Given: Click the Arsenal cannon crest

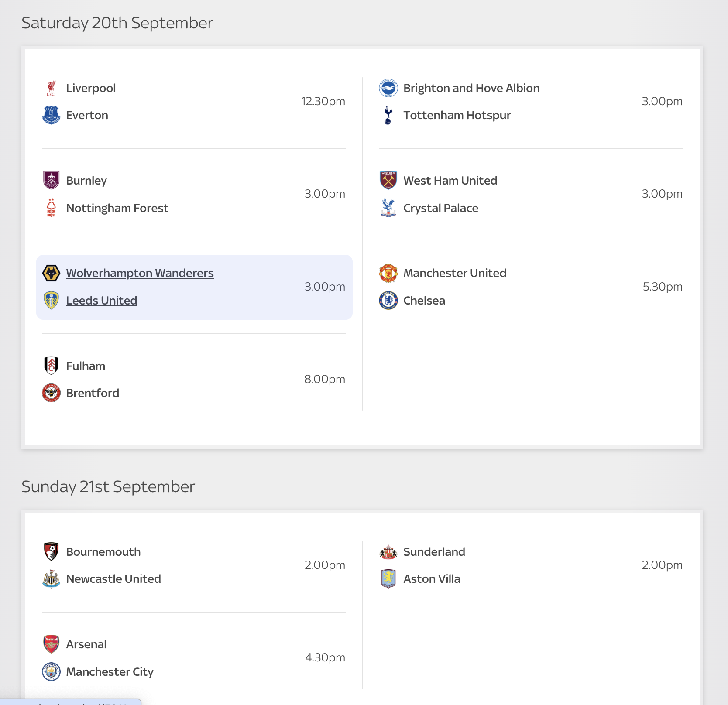Looking at the screenshot, I should tap(51, 644).
